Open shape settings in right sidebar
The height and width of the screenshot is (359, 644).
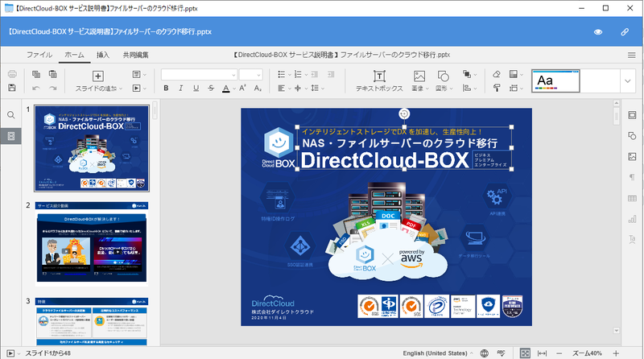(632, 136)
